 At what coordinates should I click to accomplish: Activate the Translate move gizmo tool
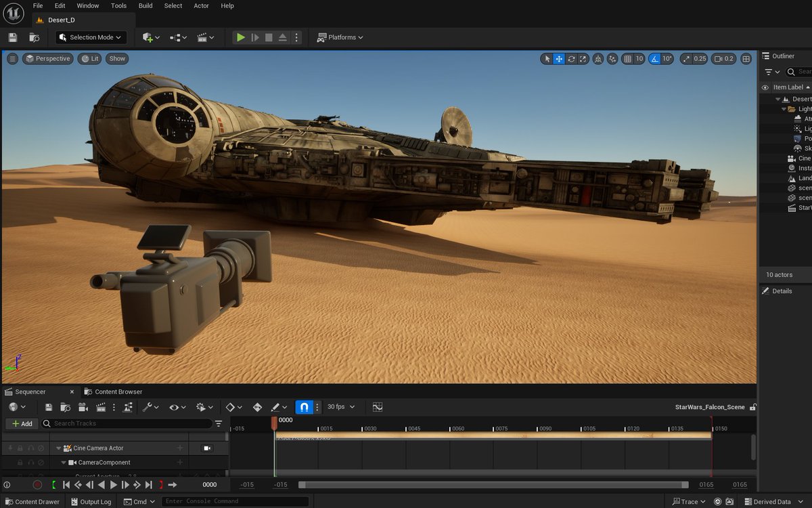pyautogui.click(x=560, y=59)
